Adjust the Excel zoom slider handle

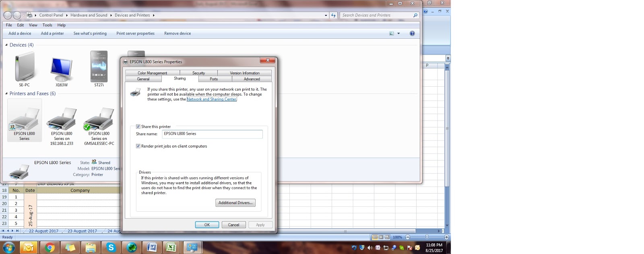tap(427, 237)
